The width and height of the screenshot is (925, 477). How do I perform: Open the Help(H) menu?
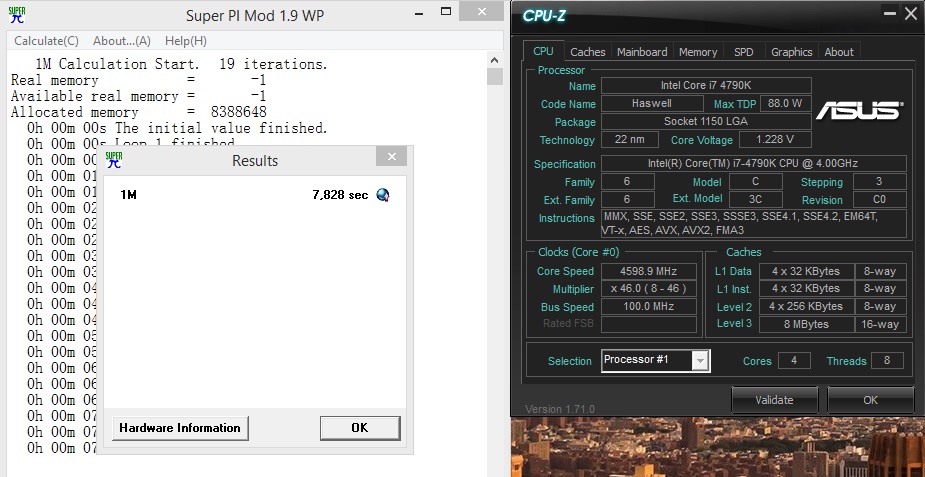[186, 41]
